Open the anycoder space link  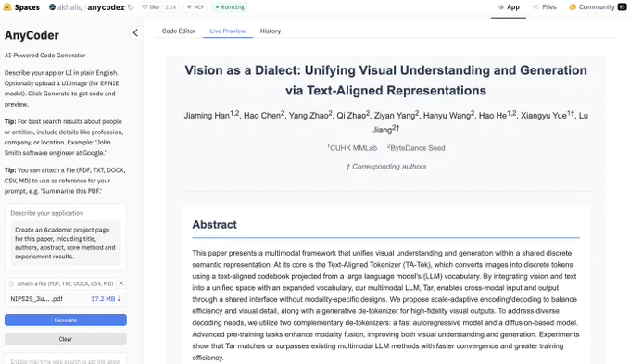click(x=106, y=7)
